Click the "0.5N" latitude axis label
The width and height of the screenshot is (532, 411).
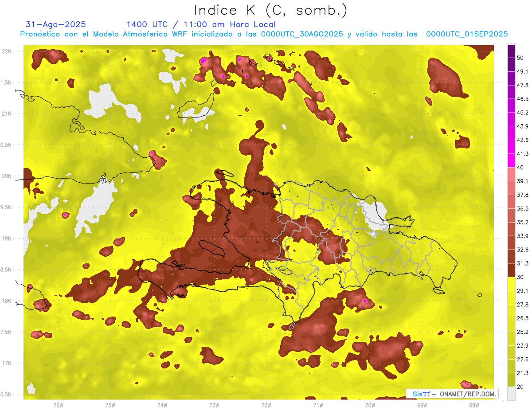pyautogui.click(x=7, y=145)
